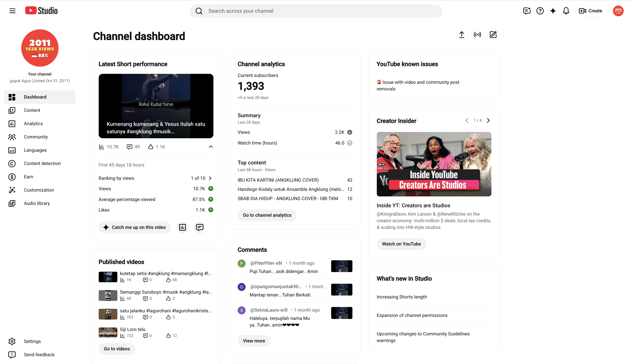Click the Views down-trend indicator in Summary
632x364 pixels.
pyautogui.click(x=350, y=132)
